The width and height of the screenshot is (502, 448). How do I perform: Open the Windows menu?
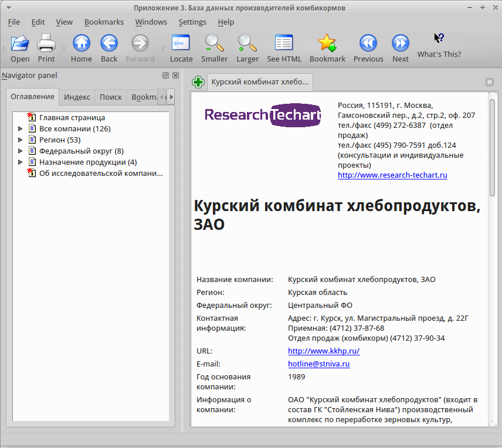tap(151, 22)
